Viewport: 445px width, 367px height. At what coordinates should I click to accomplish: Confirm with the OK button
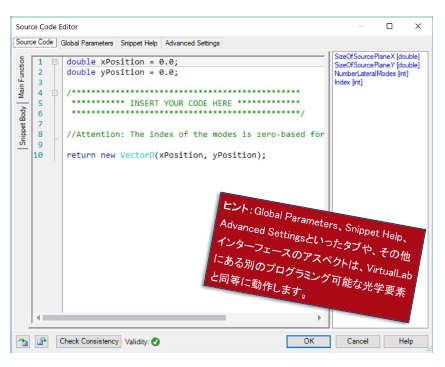[309, 341]
